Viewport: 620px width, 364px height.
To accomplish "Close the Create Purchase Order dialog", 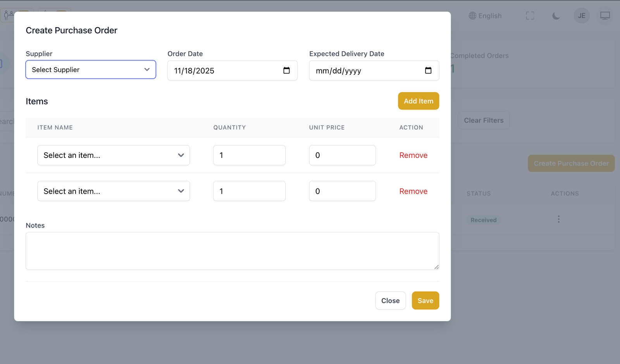I will (390, 300).
